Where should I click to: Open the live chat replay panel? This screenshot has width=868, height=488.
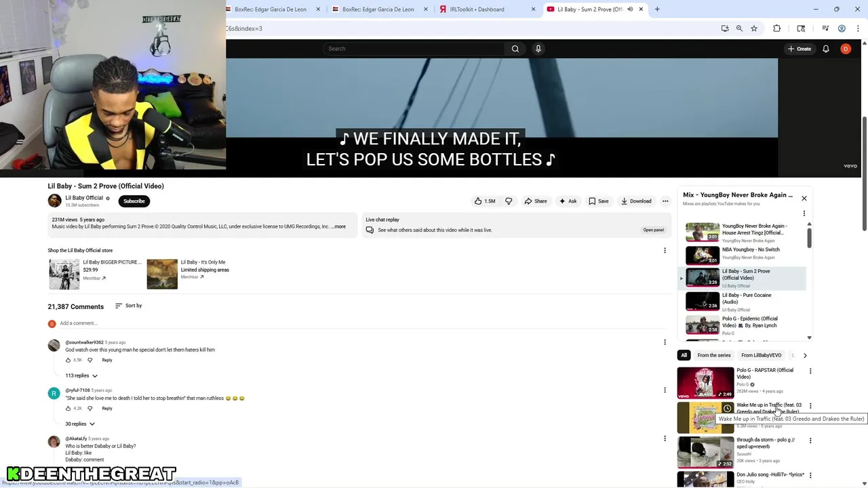pos(653,230)
